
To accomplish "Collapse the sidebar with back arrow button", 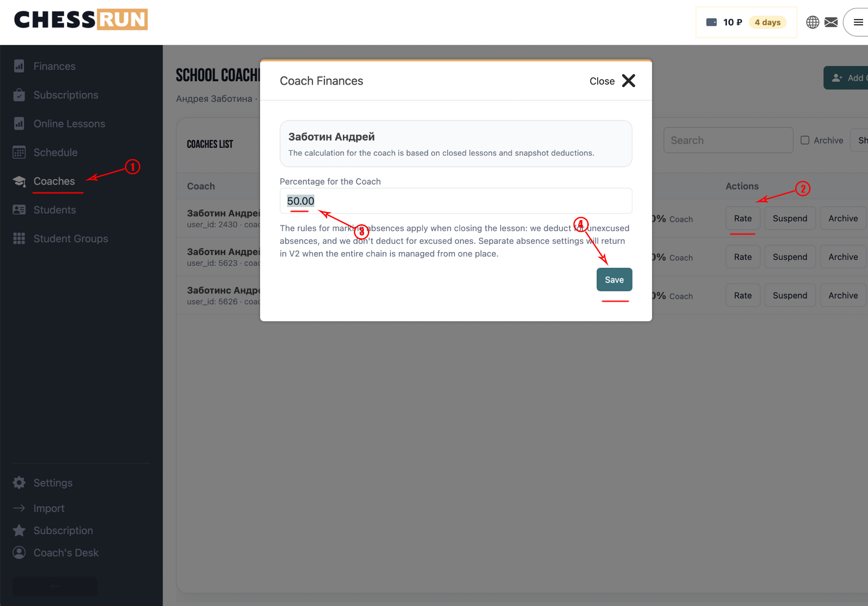I will click(55, 586).
